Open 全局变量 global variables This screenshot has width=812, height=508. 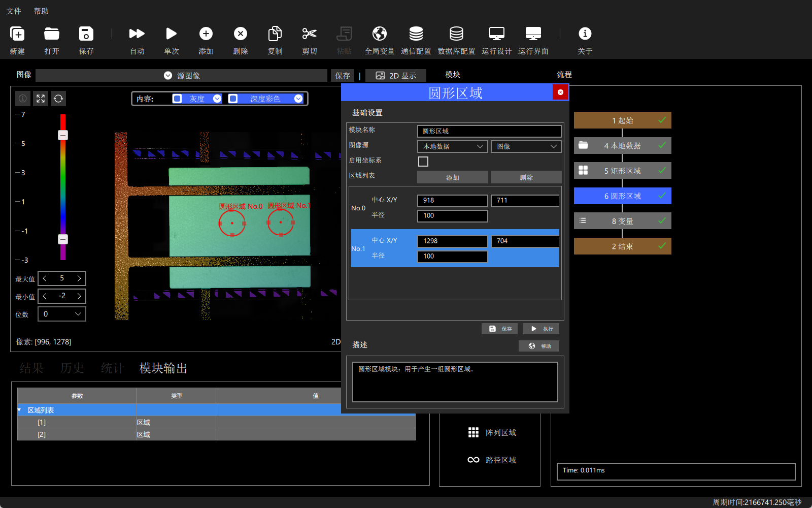coord(379,34)
